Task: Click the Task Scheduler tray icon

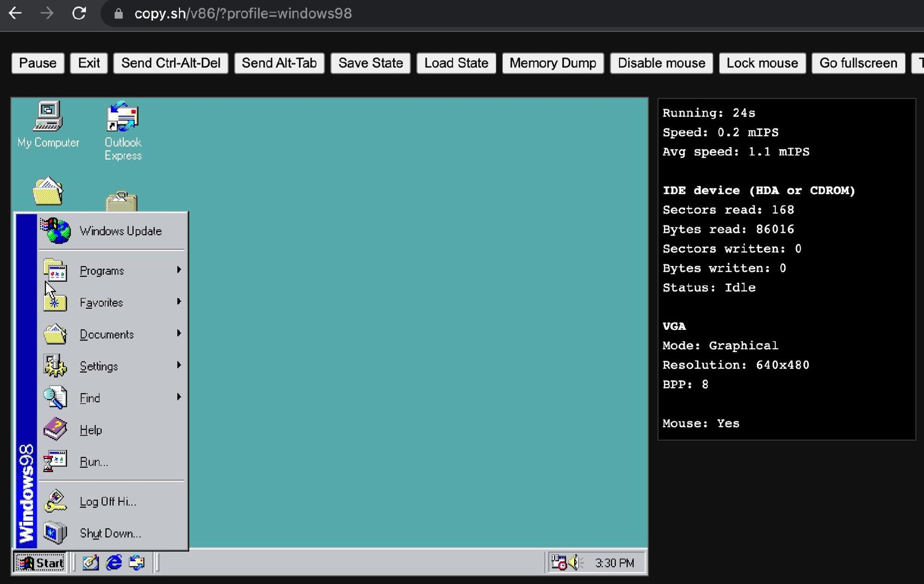Action: click(558, 562)
